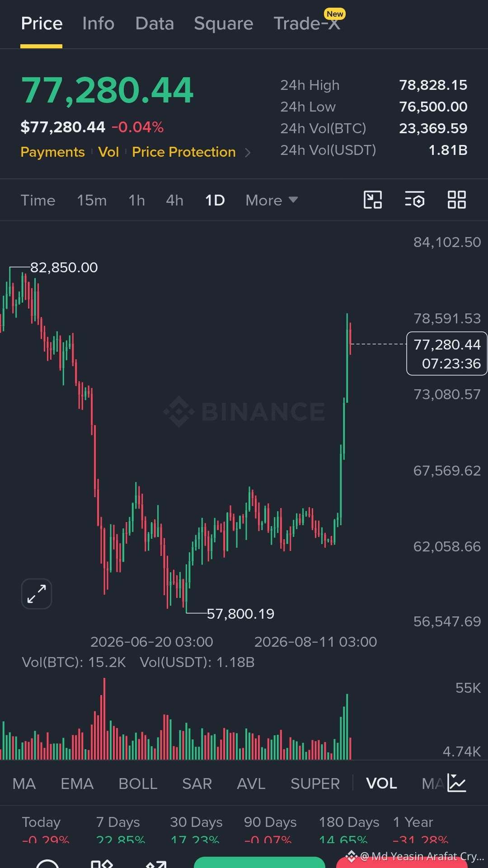Screen dimensions: 488x868
Task: Open indicator chart settings icon beside VOL
Action: point(456,783)
